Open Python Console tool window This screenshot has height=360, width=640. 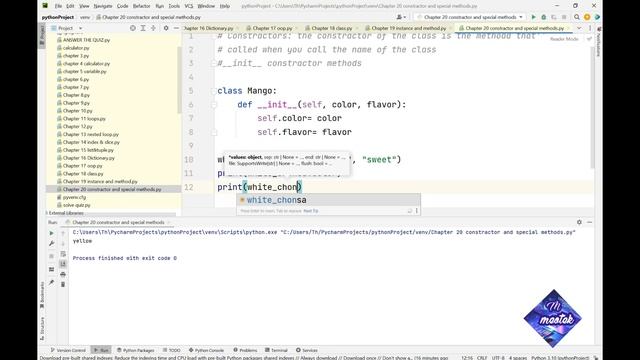pos(206,350)
